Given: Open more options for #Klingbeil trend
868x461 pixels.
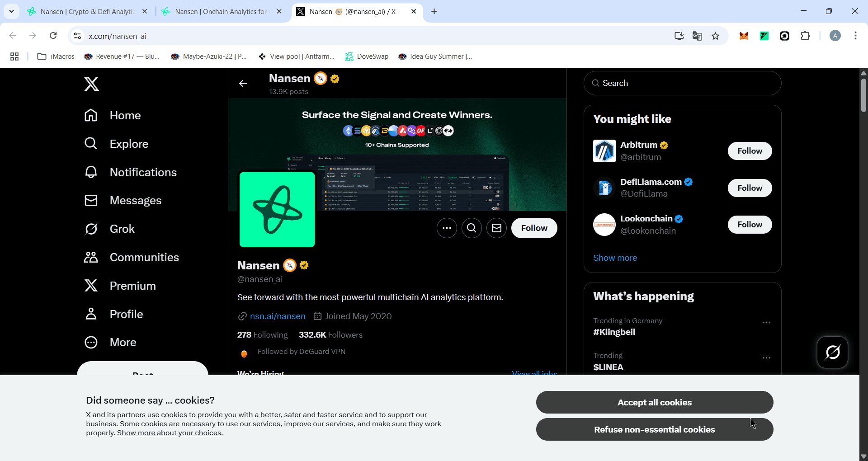Looking at the screenshot, I should click(x=766, y=323).
